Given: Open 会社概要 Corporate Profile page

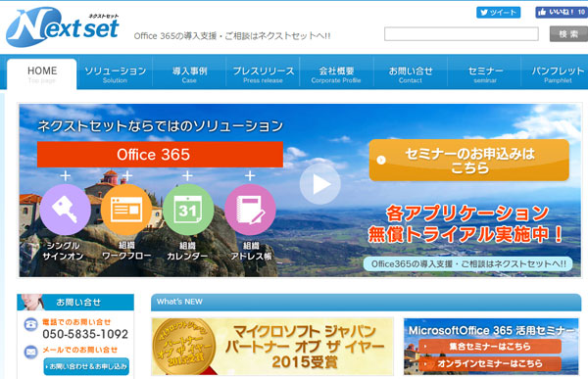Looking at the screenshot, I should point(336,73).
